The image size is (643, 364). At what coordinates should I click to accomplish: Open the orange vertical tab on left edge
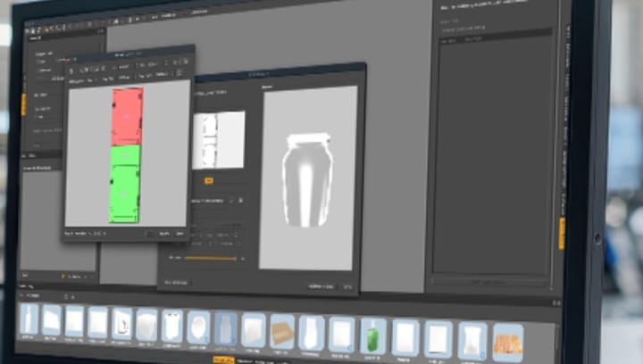click(x=24, y=103)
